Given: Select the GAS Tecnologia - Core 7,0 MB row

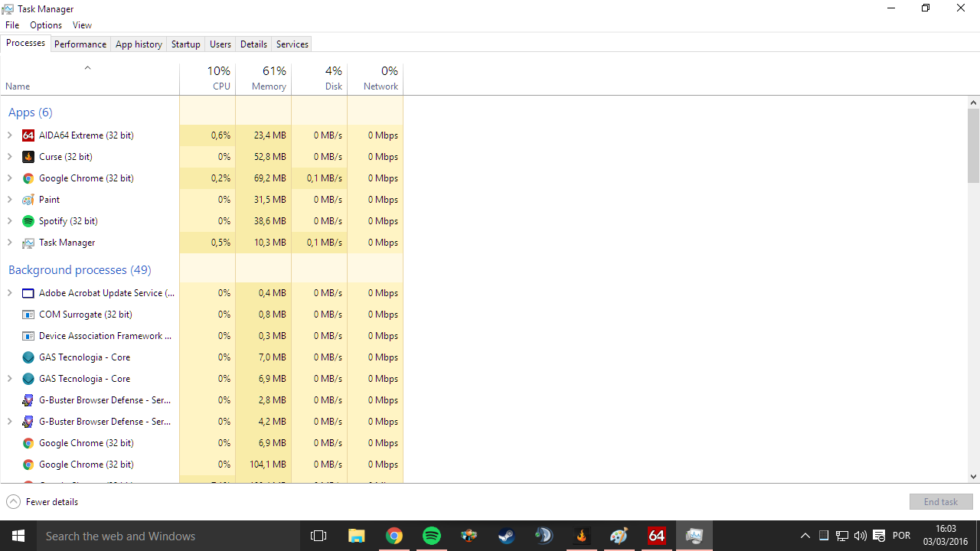Looking at the screenshot, I should [202, 357].
